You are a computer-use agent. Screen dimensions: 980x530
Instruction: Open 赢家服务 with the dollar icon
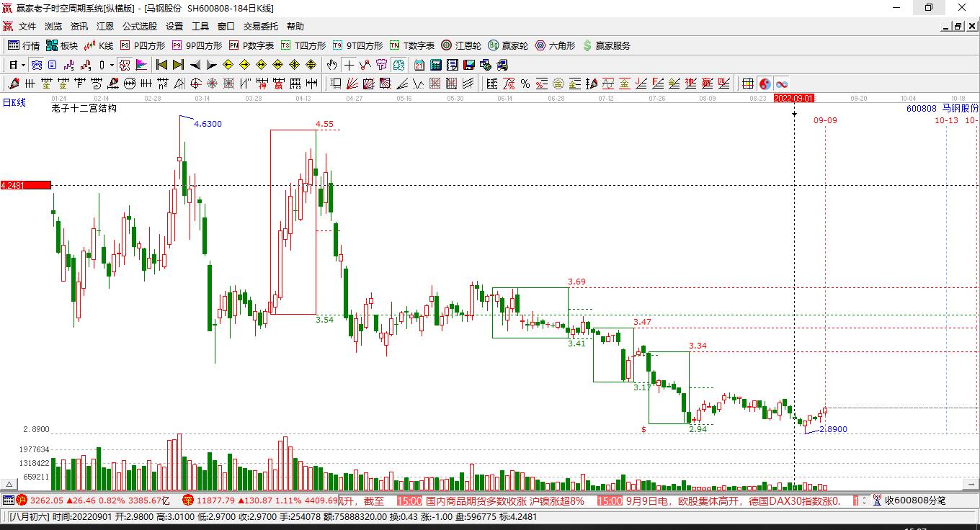(606, 45)
